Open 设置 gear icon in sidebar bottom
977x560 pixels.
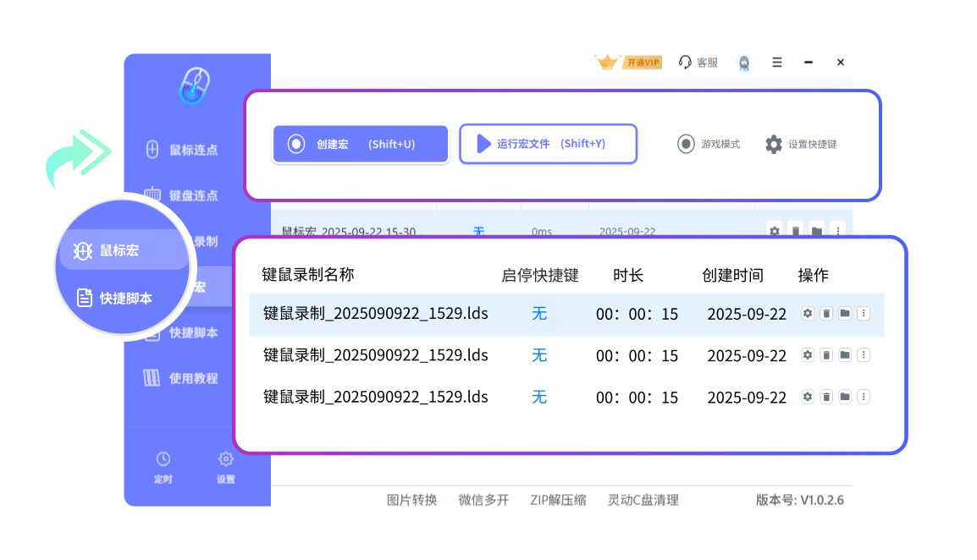pyautogui.click(x=226, y=459)
